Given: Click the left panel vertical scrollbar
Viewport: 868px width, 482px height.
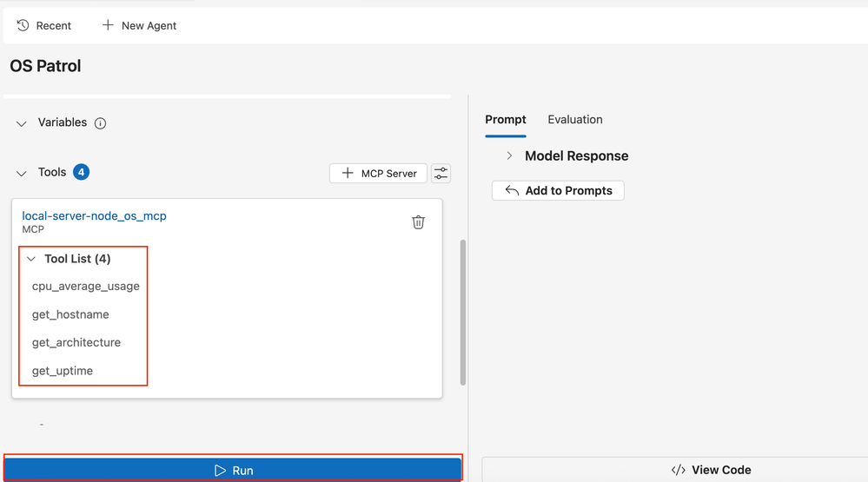Looking at the screenshot, I should 463,312.
